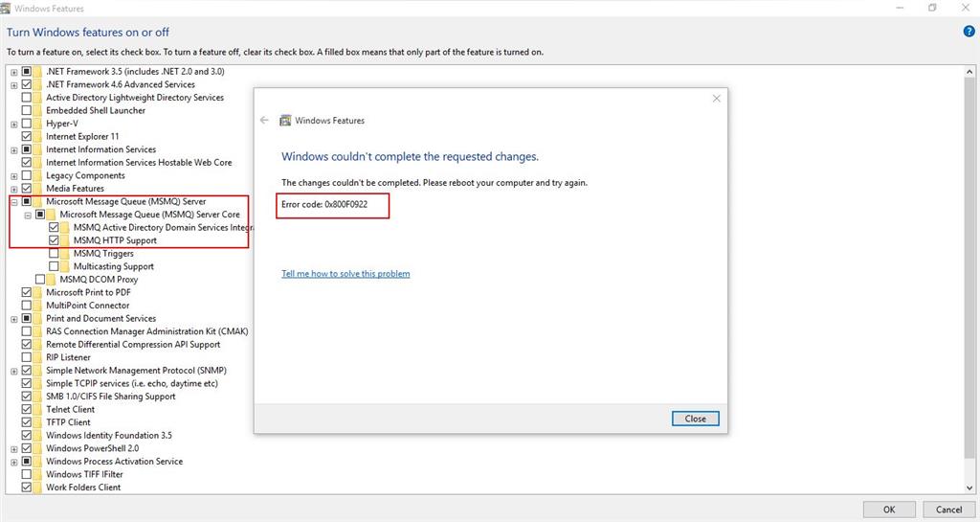Screen dimensions: 980x522
Task: Click the folder icon beside Internet Explorer 11
Action: 38,136
